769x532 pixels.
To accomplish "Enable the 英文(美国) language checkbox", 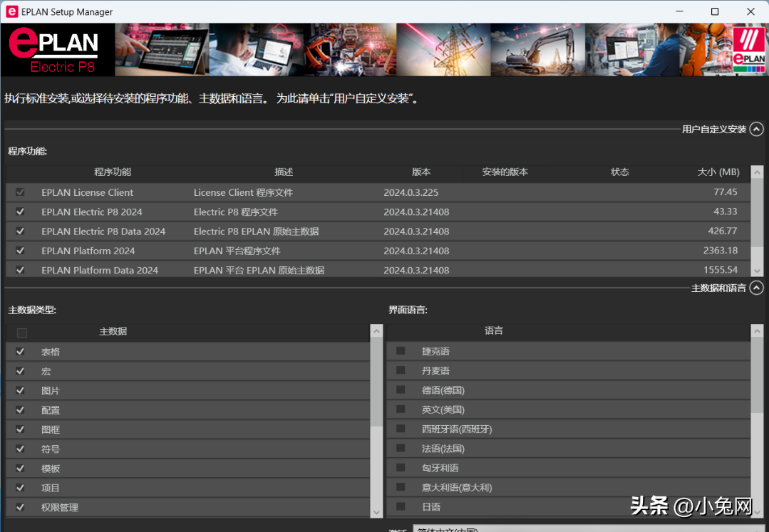I will (401, 410).
